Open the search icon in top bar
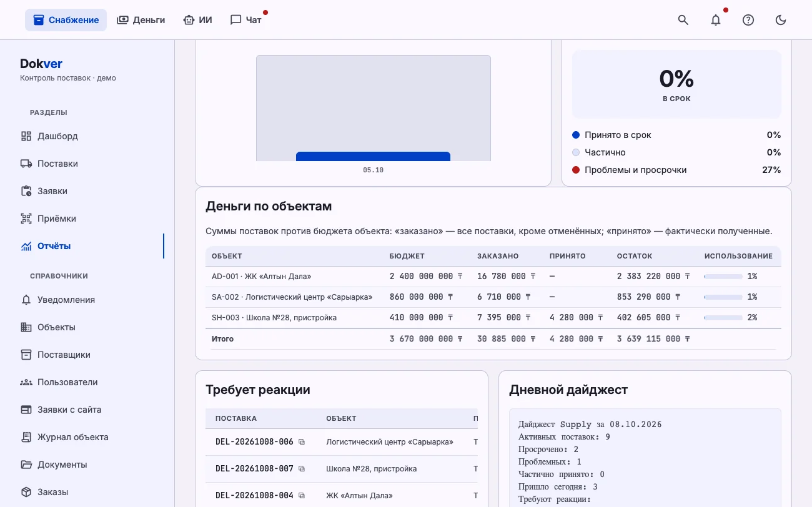Viewport: 812px width, 507px height. point(683,20)
